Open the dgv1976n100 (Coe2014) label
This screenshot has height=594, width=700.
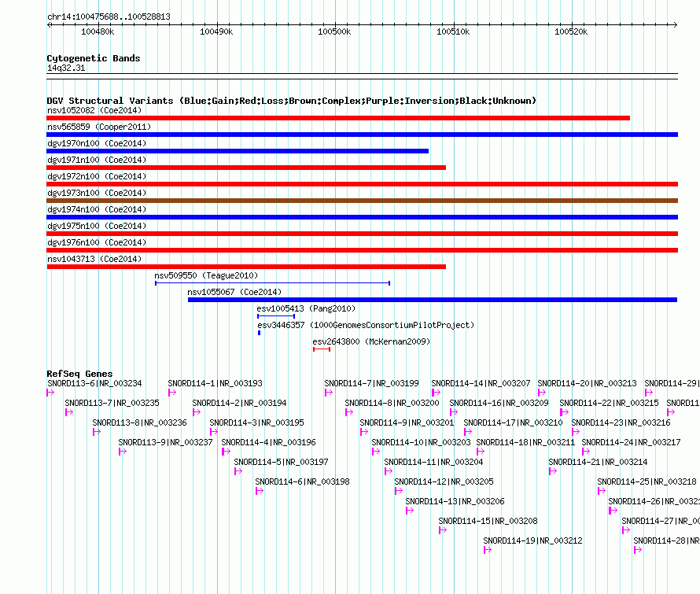97,242
